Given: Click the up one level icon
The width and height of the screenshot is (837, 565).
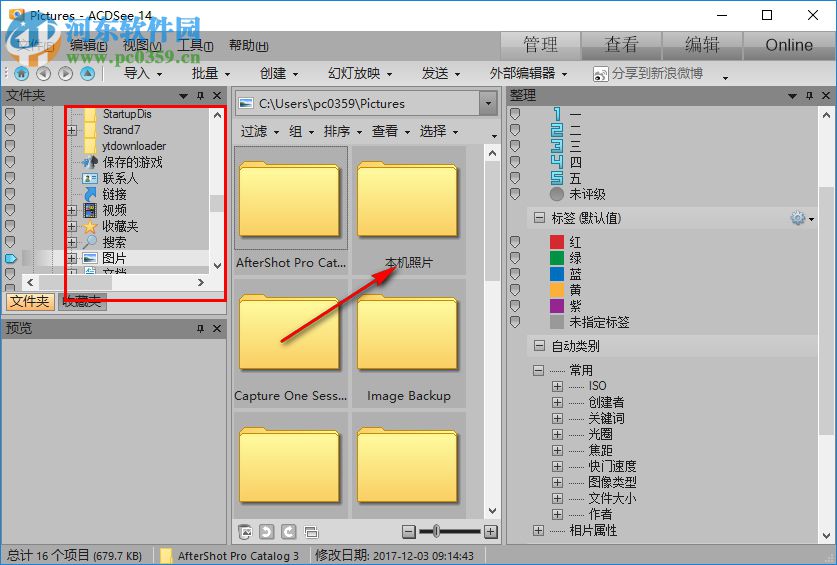Looking at the screenshot, I should click(88, 73).
